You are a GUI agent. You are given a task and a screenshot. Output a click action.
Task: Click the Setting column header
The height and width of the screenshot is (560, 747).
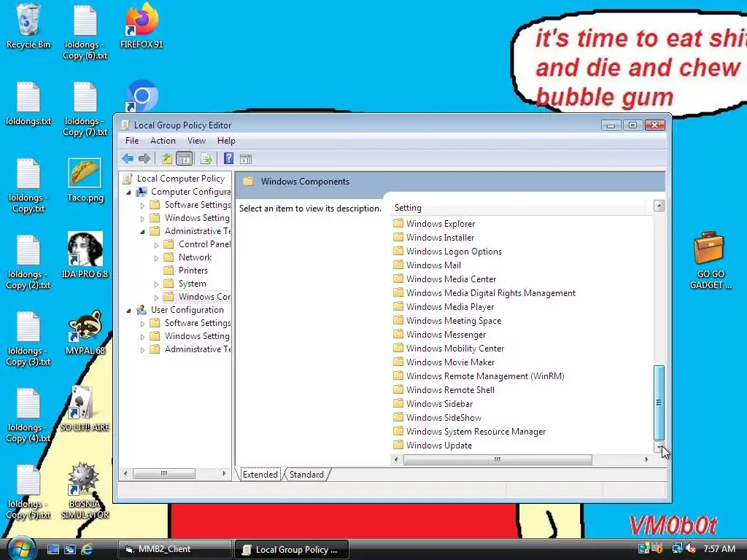pos(519,208)
